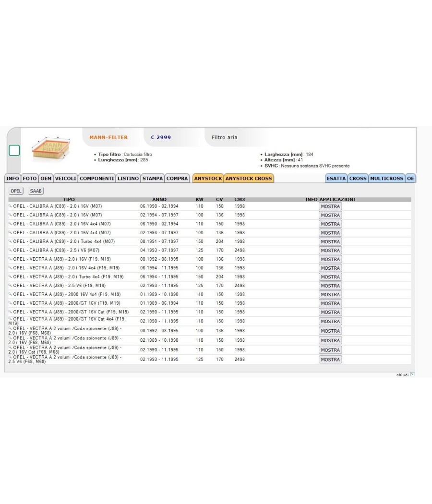Filter vehicles by OPEL button
432x504 pixels.
(x=16, y=191)
